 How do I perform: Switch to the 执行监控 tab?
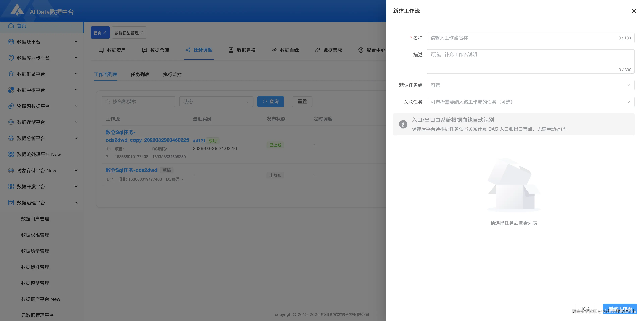point(172,74)
